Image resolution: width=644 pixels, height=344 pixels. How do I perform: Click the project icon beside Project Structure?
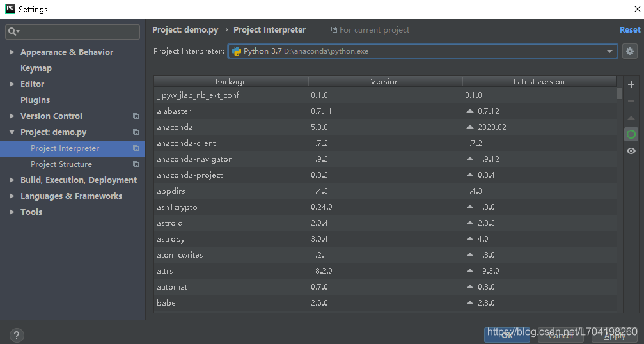(136, 164)
